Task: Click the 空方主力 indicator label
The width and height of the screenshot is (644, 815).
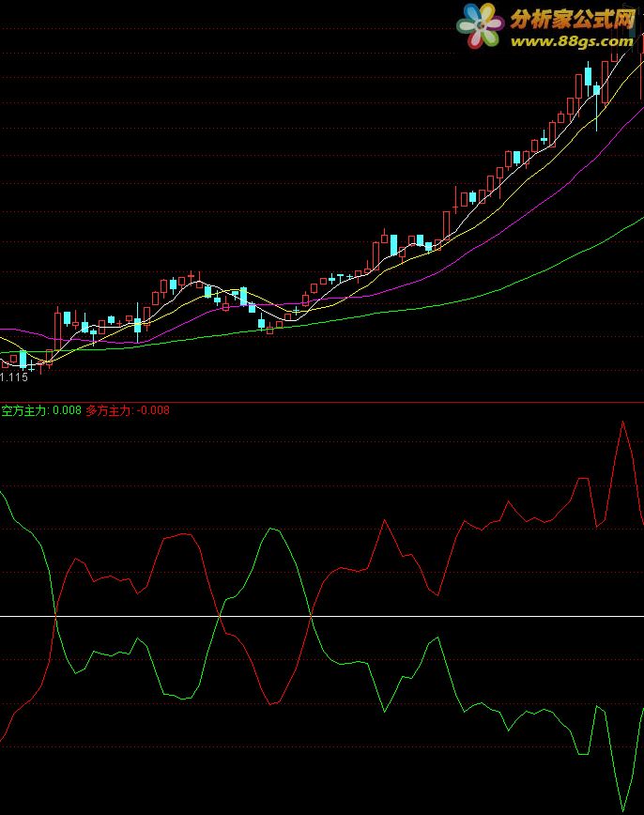Action: 41,410
